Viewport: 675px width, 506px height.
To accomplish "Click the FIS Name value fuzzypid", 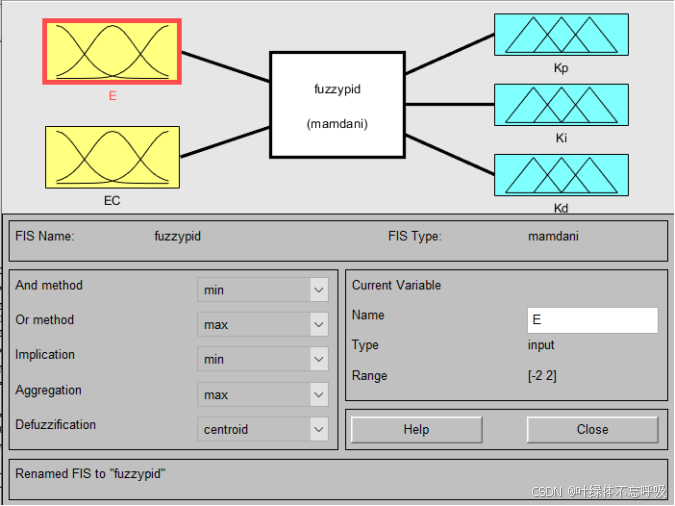I will pyautogui.click(x=178, y=237).
